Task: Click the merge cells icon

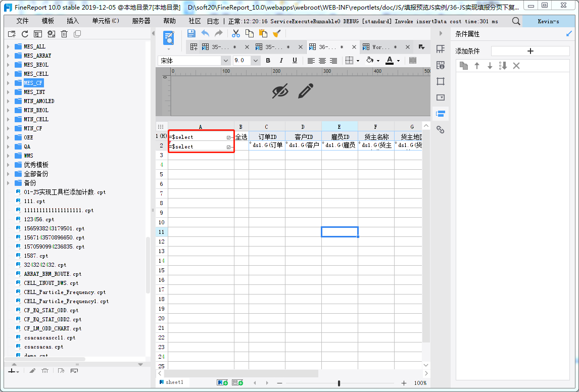Action: [413, 61]
